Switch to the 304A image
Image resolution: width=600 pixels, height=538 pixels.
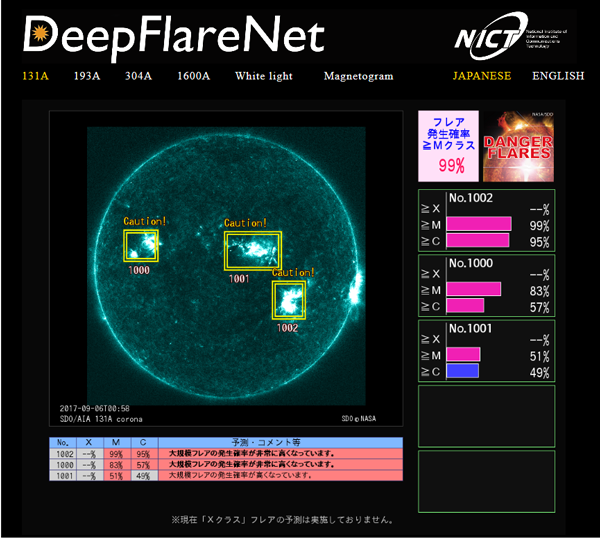[x=138, y=76]
